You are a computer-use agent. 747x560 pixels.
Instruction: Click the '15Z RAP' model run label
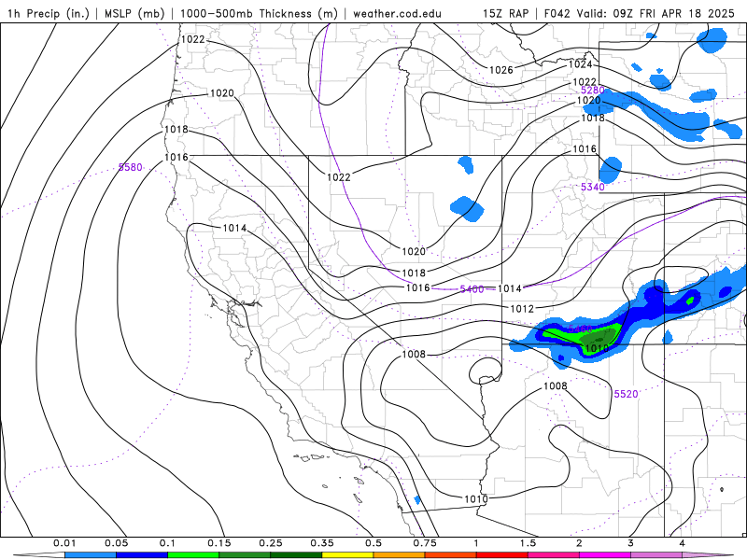click(x=505, y=13)
